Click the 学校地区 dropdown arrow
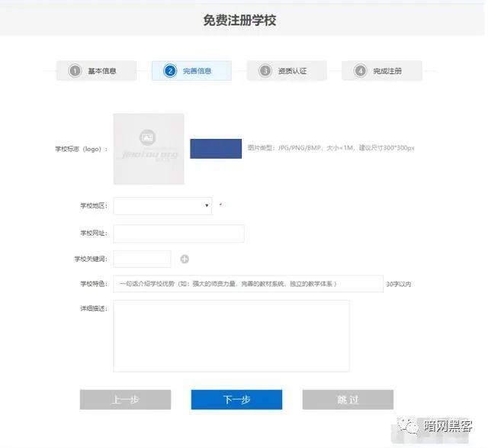 207,206
